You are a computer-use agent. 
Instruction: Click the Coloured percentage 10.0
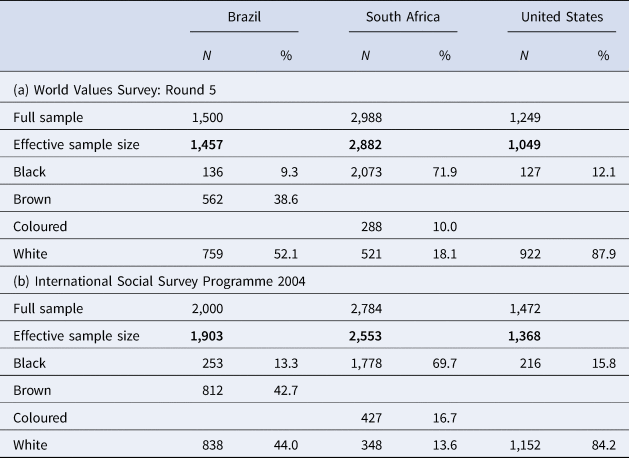[441, 226]
